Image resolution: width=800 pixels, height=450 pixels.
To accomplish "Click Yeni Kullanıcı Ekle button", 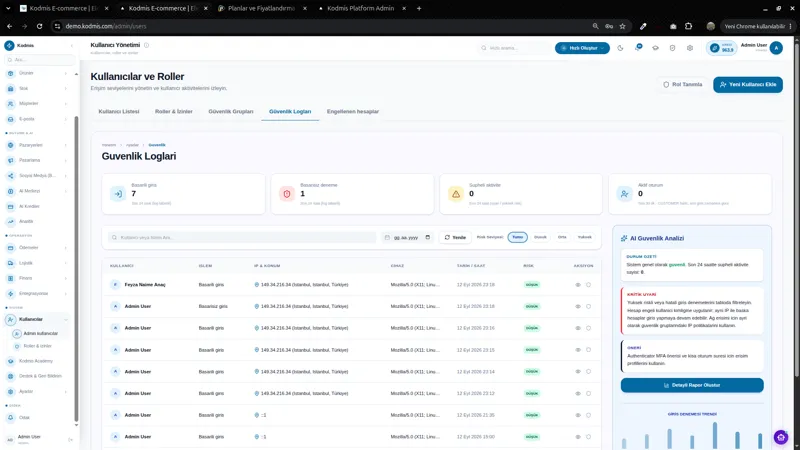I will click(x=748, y=85).
